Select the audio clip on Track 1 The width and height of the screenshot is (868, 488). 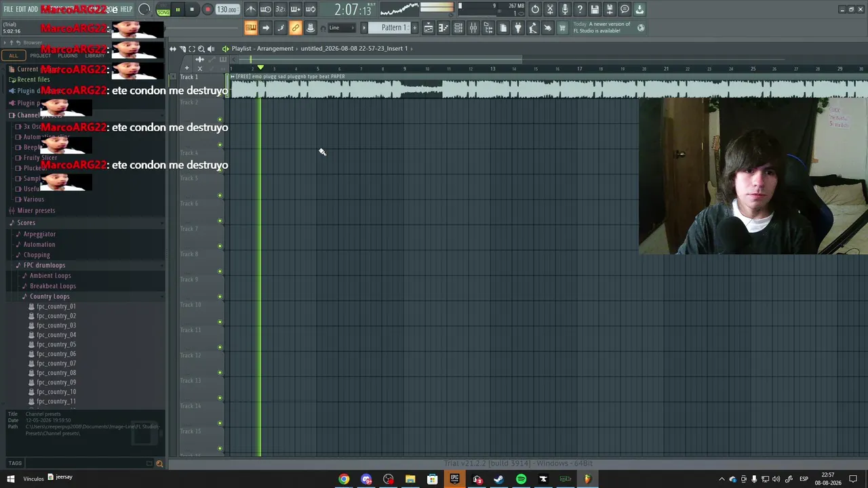pyautogui.click(x=549, y=85)
